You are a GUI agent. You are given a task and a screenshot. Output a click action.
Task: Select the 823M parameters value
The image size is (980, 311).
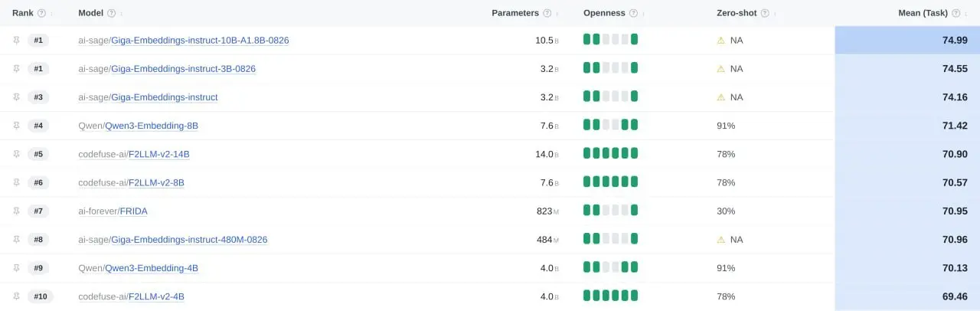tap(548, 211)
